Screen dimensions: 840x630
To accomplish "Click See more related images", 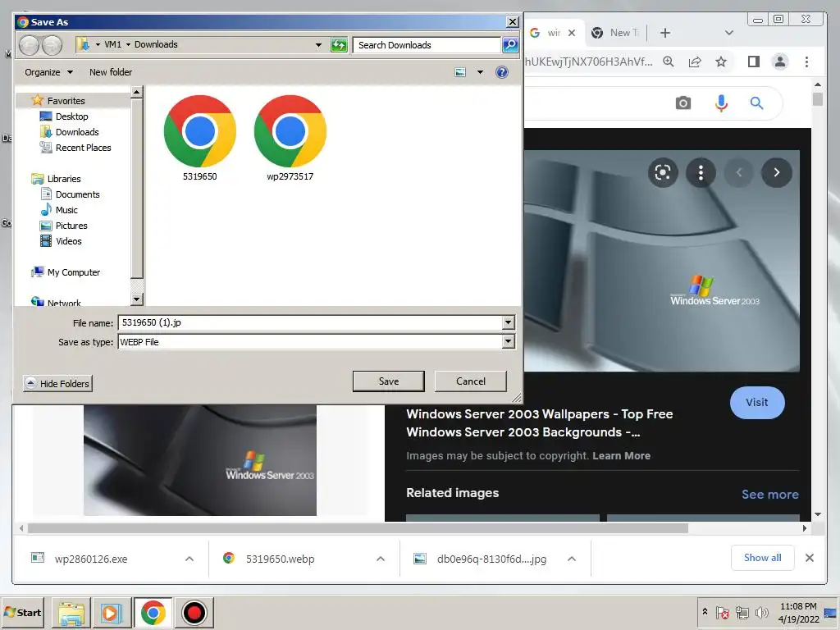I will 769,495.
